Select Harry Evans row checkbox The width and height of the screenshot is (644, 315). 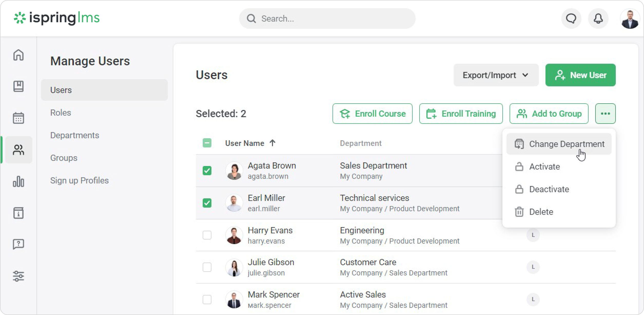tap(207, 235)
